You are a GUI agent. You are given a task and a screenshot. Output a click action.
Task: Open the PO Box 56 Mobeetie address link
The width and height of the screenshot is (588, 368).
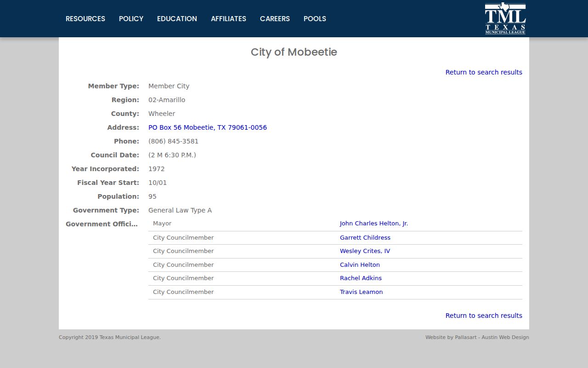tap(208, 127)
